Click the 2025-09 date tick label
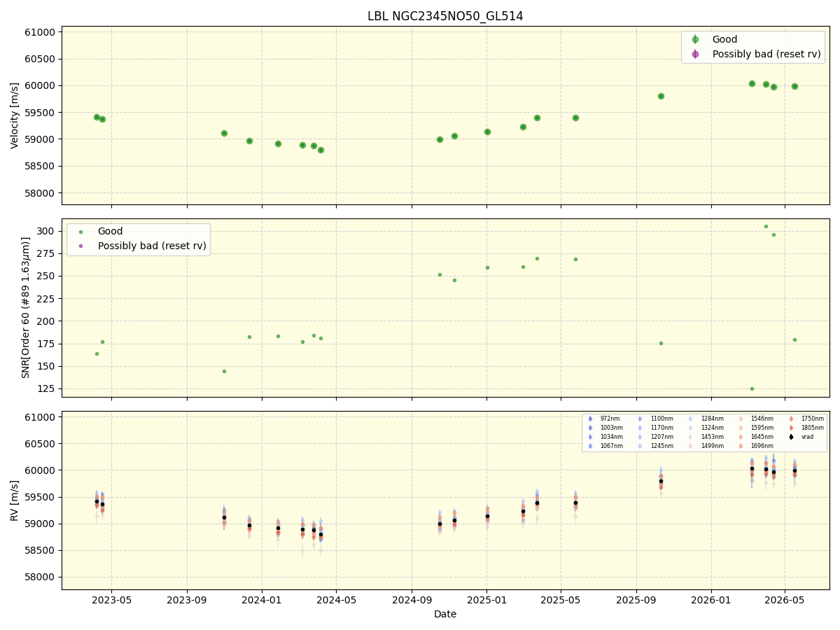This screenshot has height=630, width=840. [x=636, y=599]
